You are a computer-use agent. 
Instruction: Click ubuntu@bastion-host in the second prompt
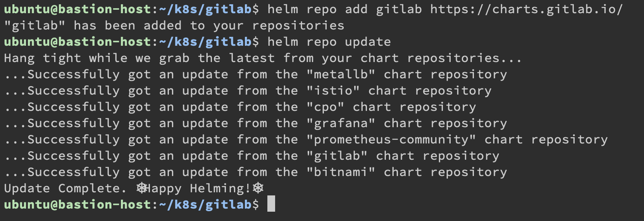click(77, 42)
